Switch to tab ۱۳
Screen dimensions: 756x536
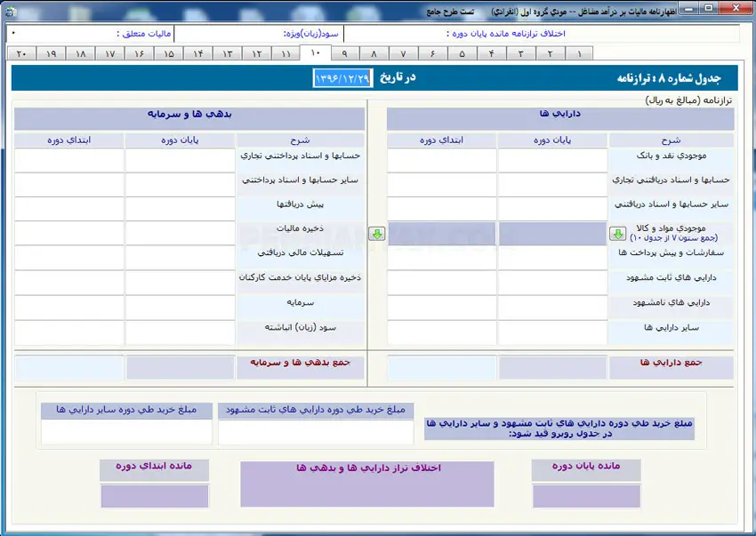click(x=227, y=53)
